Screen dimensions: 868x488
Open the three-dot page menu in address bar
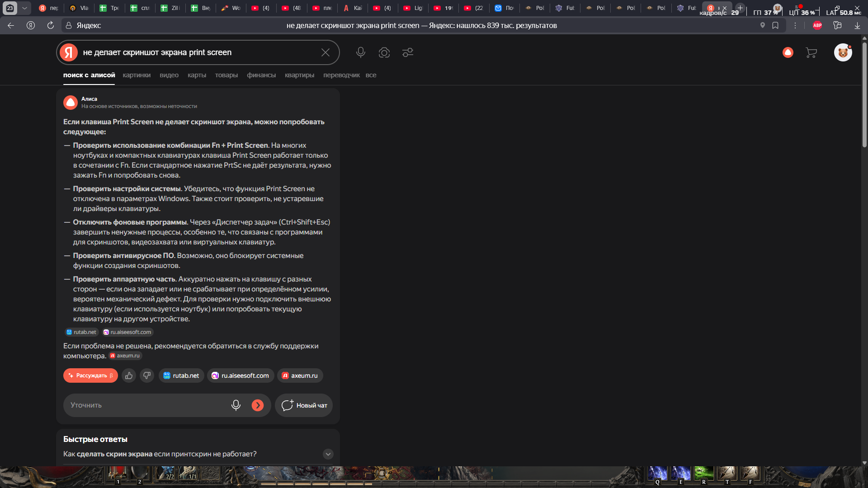pos(795,25)
